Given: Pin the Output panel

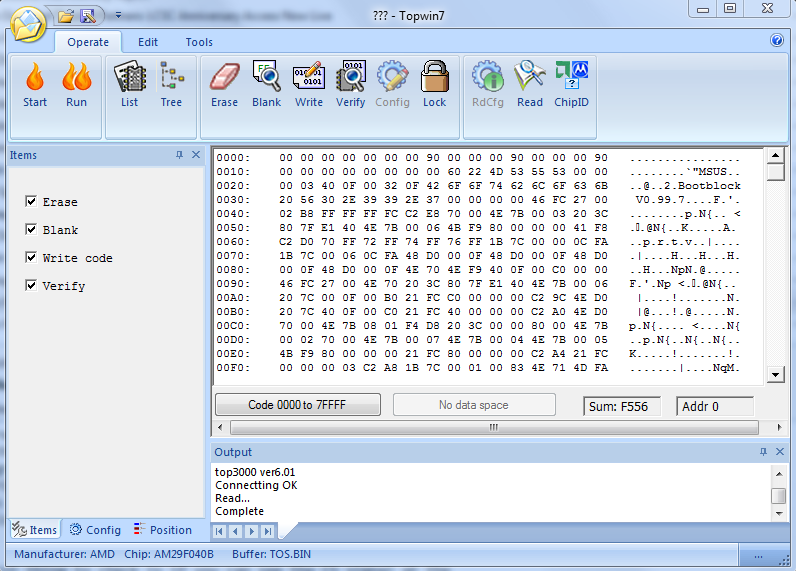Looking at the screenshot, I should (x=763, y=452).
